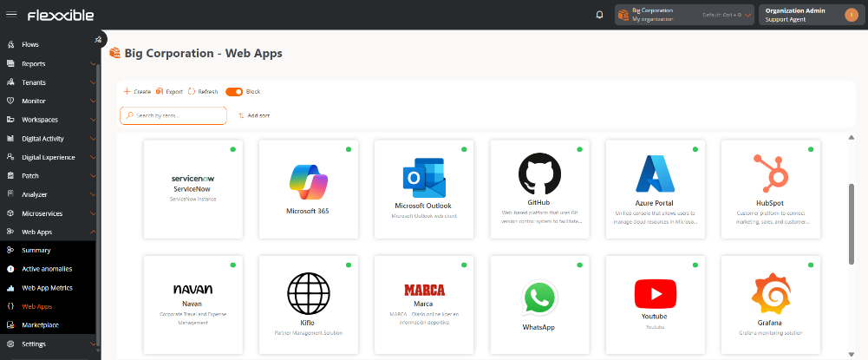Screen dimensions: 868x360
Task: Expand the Tenants menu chevron
Action: [x=93, y=82]
